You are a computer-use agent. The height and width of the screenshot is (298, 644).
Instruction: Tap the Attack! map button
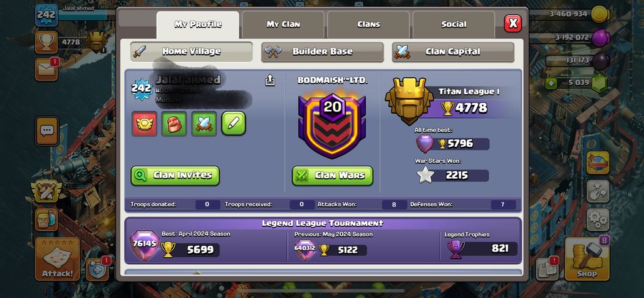click(x=57, y=259)
